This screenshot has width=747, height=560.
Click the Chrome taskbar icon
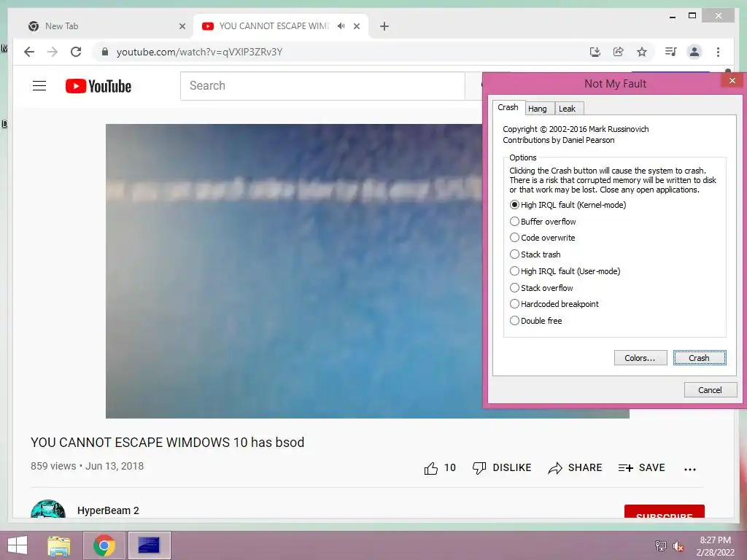104,545
